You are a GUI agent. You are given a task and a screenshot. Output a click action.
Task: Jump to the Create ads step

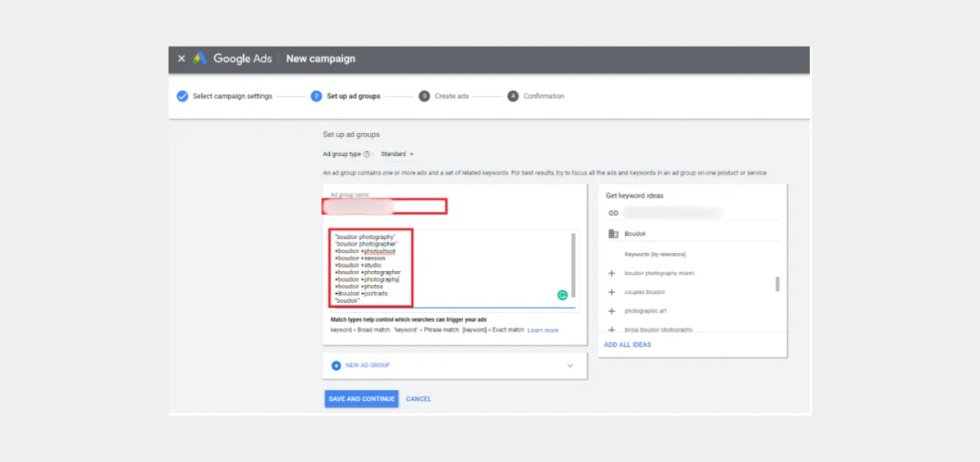coord(452,96)
